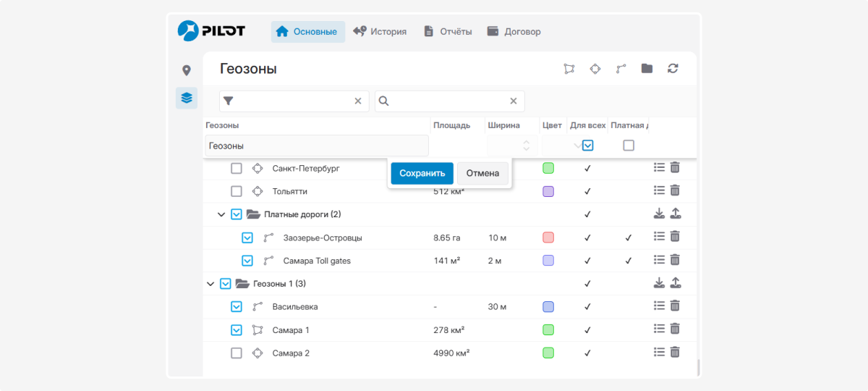Image resolution: width=868 pixels, height=391 pixels.
Task: Open the История tab
Action: [380, 31]
